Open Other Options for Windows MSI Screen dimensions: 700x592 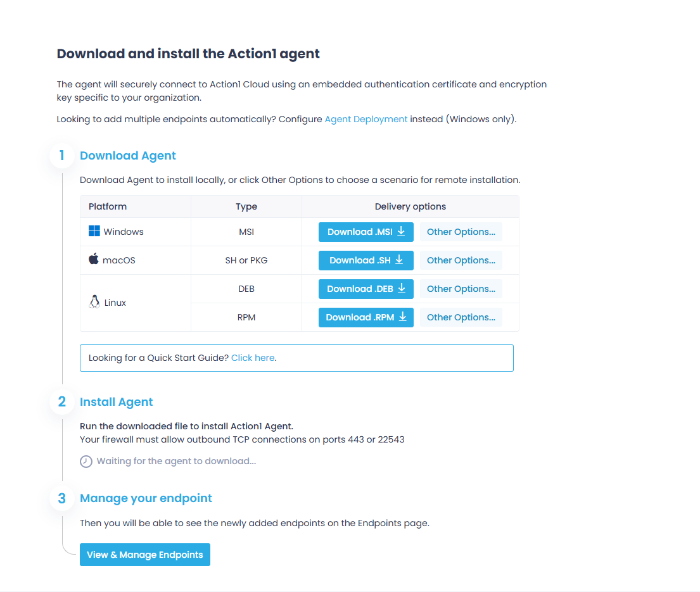(x=461, y=232)
